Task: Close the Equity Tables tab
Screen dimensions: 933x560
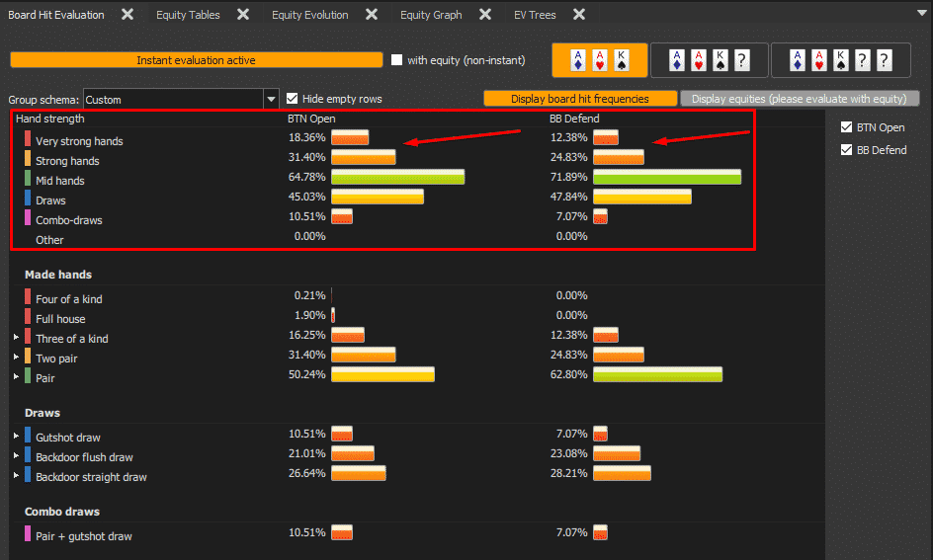Action: tap(243, 14)
